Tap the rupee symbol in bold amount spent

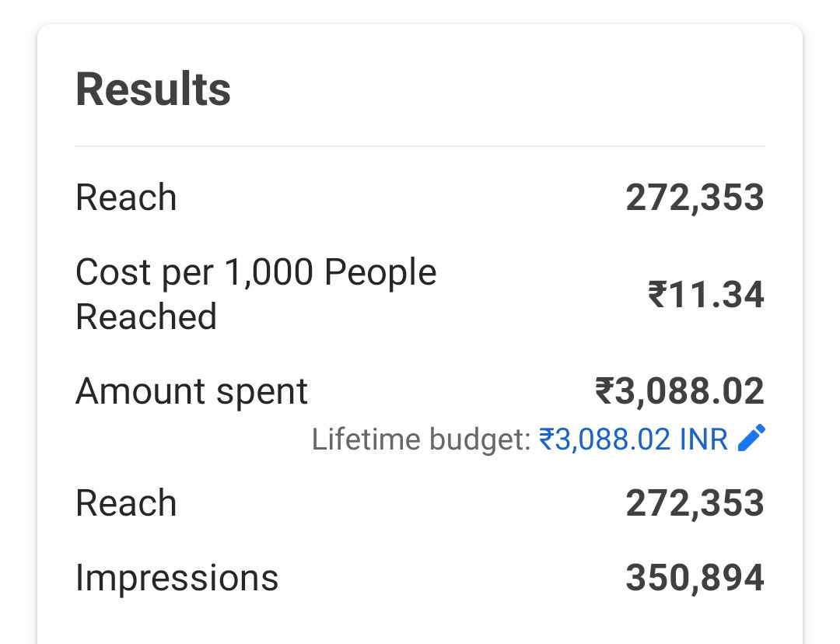click(x=605, y=391)
